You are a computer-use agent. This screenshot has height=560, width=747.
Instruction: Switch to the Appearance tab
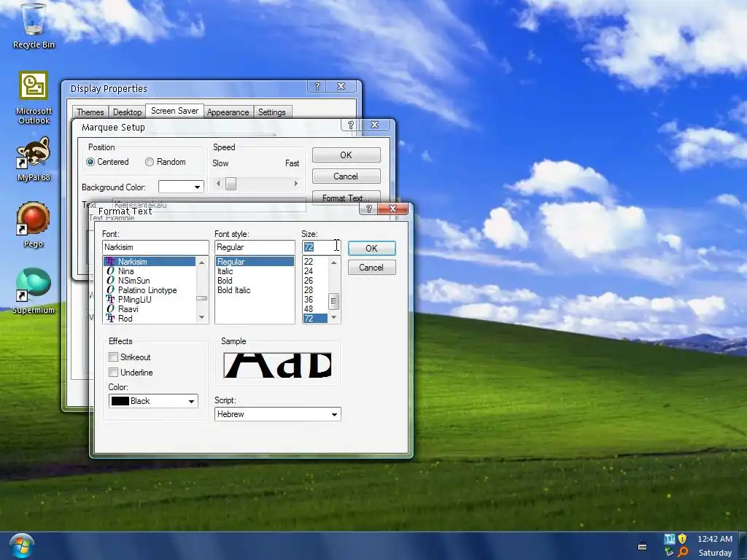tap(228, 112)
